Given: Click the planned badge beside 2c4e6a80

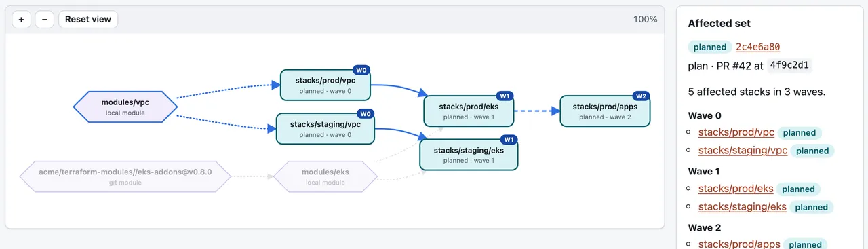Looking at the screenshot, I should click(709, 47).
